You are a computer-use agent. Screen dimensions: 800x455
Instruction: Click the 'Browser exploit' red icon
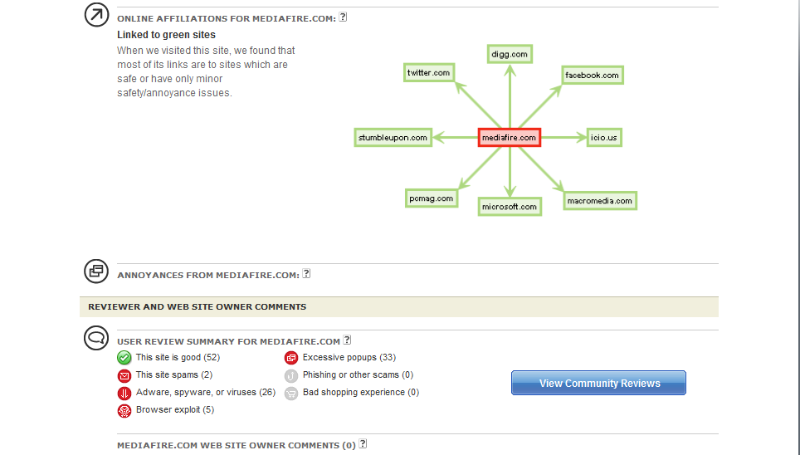124,410
